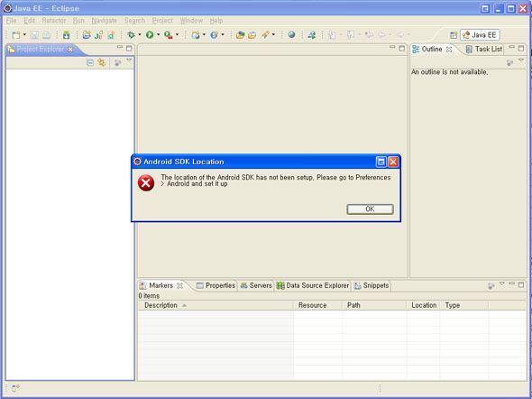Screen dimensions: 532x399
Task: Click OK in the Android SDK Location dialog
Action: 370,209
